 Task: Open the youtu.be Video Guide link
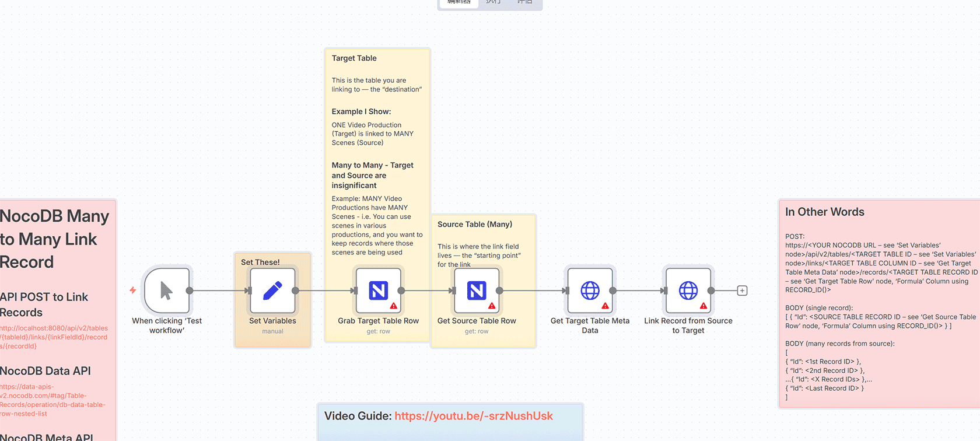(473, 416)
